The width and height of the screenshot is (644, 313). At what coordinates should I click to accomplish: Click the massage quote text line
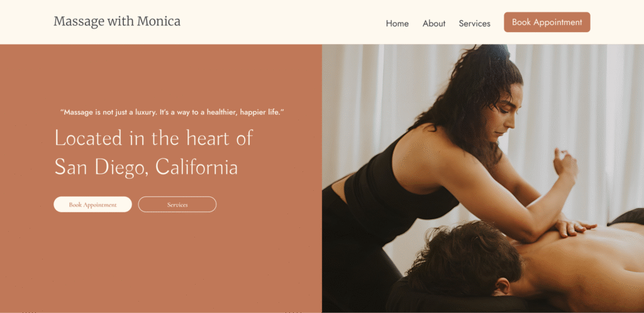[172, 112]
